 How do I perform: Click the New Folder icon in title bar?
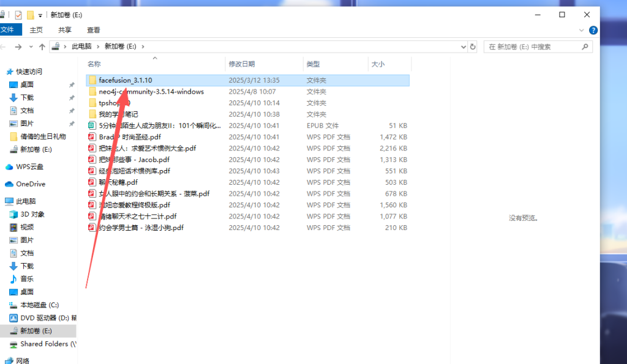[30, 15]
